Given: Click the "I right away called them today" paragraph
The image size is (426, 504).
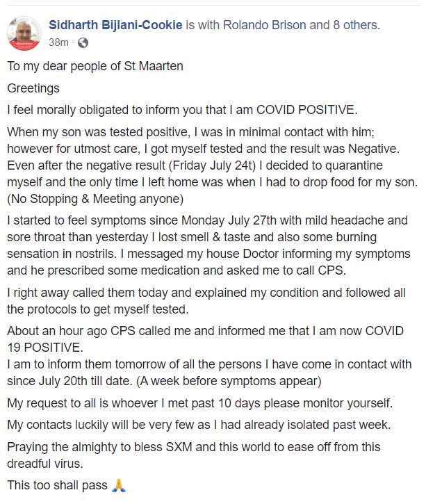Looking at the screenshot, I should pyautogui.click(x=206, y=301).
